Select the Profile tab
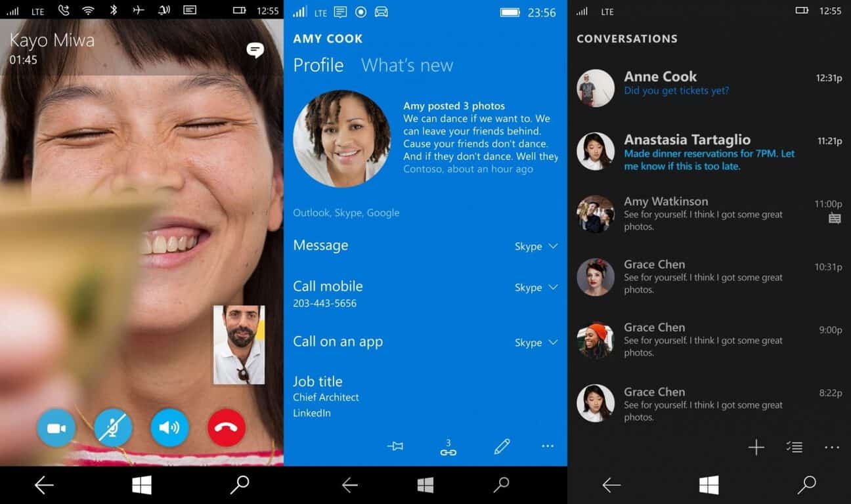The height and width of the screenshot is (504, 851). pyautogui.click(x=318, y=65)
